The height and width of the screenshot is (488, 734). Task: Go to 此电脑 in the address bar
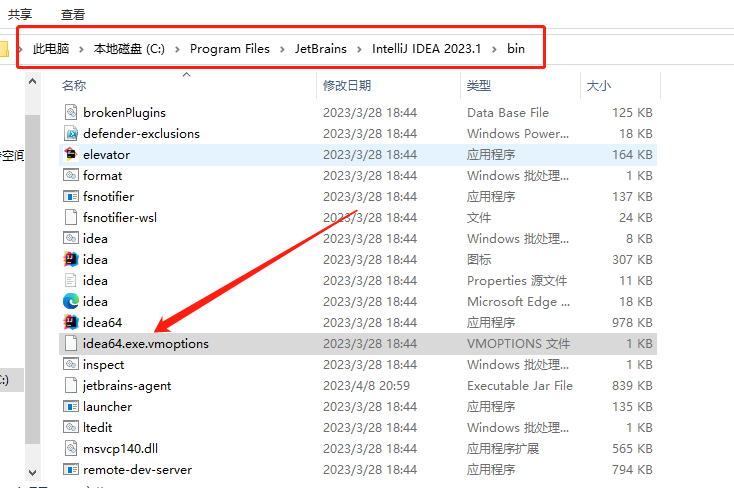tap(51, 49)
